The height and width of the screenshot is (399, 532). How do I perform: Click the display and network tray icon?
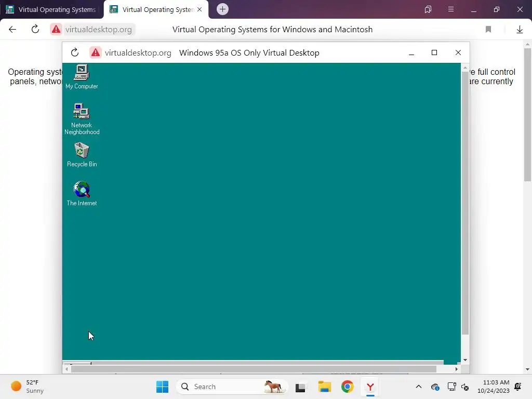pos(451,387)
